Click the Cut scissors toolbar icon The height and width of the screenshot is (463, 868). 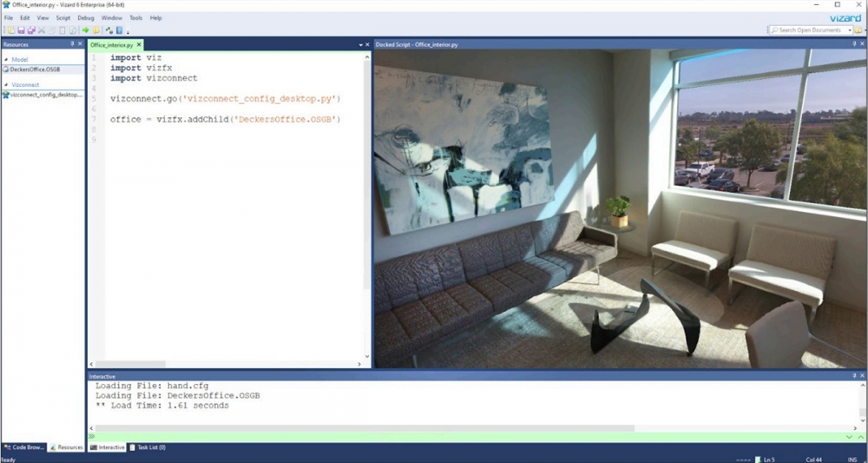(x=41, y=30)
